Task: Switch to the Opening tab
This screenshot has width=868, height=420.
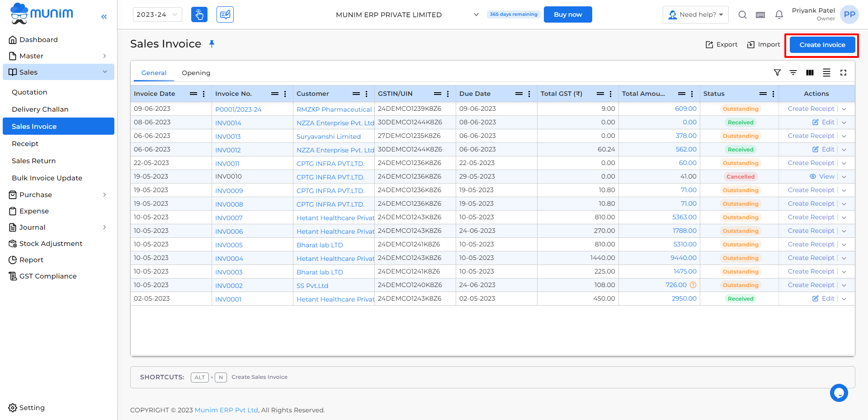Action: 196,73
